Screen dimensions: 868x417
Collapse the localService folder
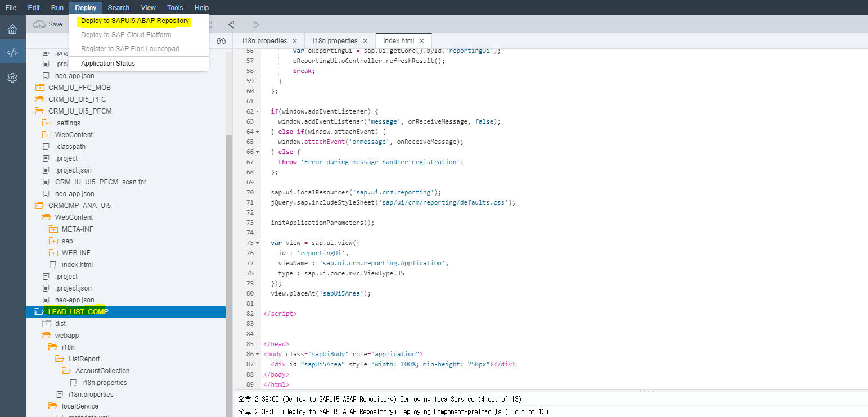pos(53,406)
